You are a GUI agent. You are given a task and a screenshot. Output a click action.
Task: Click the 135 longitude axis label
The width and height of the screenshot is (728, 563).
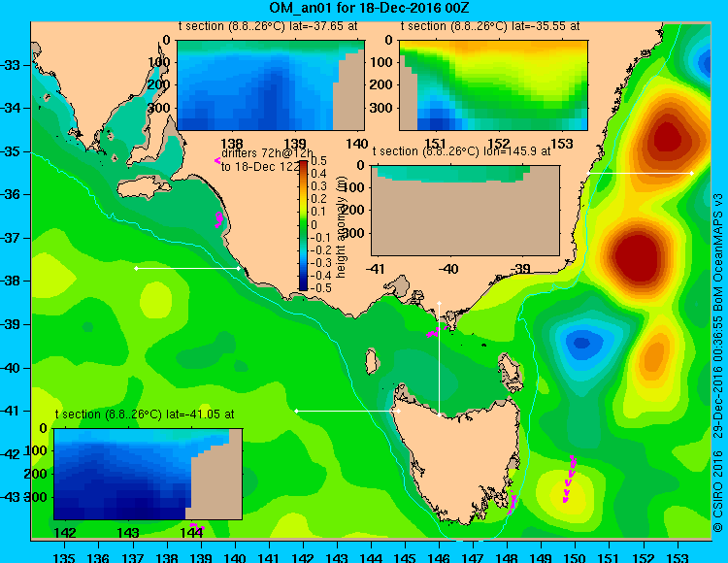pos(64,557)
